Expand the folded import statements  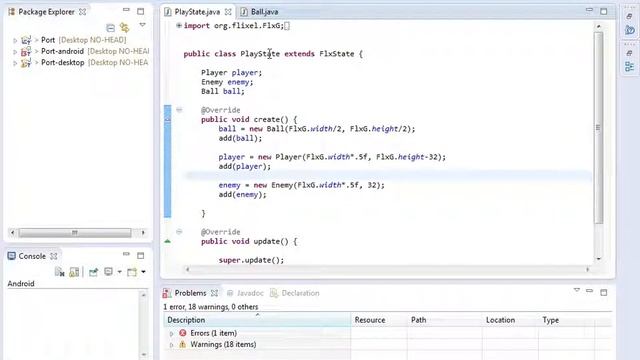[x=179, y=25]
